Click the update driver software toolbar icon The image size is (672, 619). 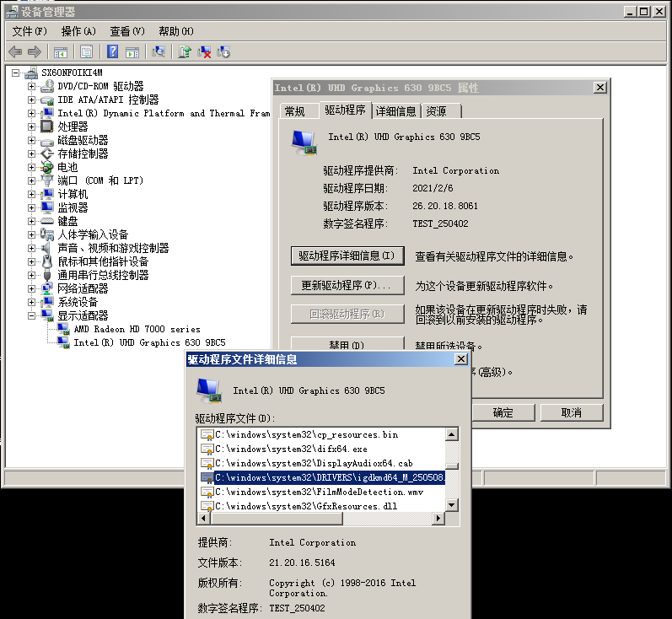point(185,52)
